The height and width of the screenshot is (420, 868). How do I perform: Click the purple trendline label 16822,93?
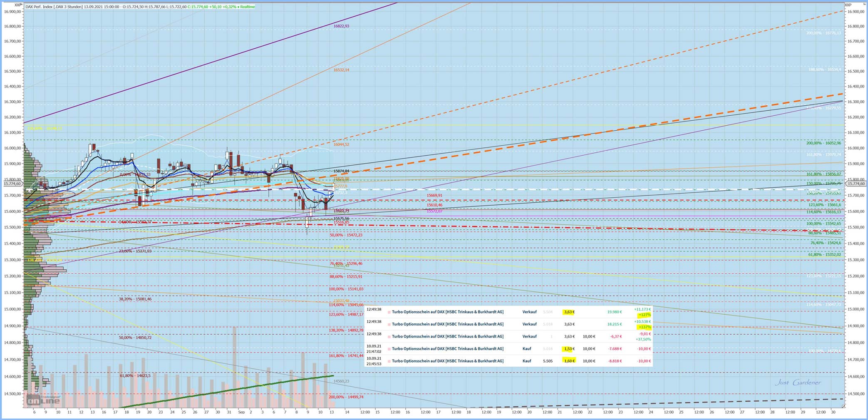(341, 26)
